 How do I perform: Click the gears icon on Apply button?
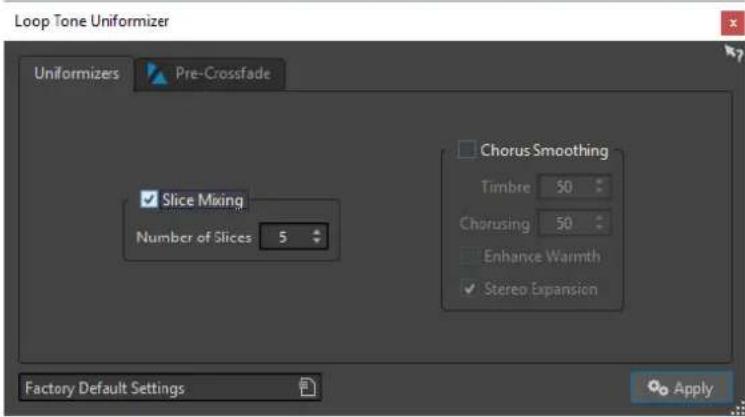pos(658,388)
